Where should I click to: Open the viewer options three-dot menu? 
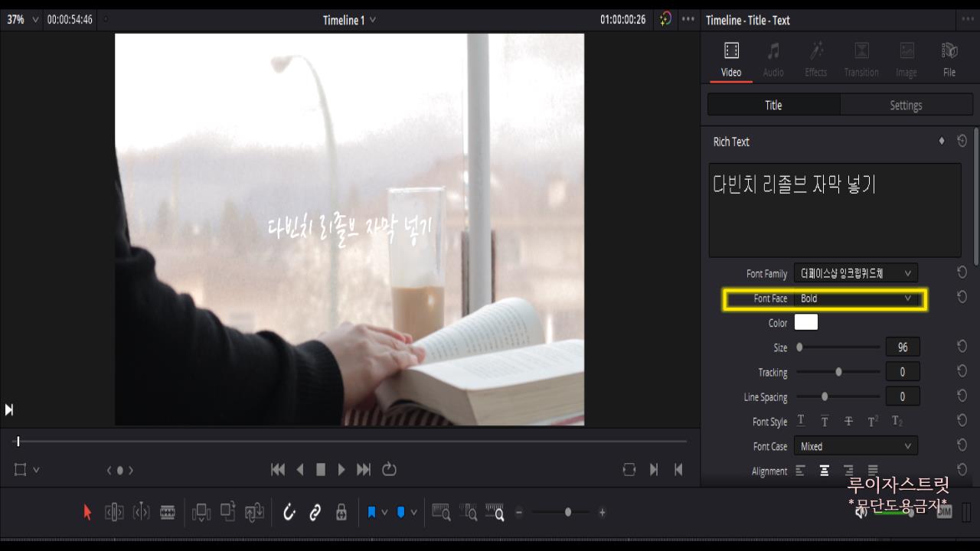pos(688,20)
